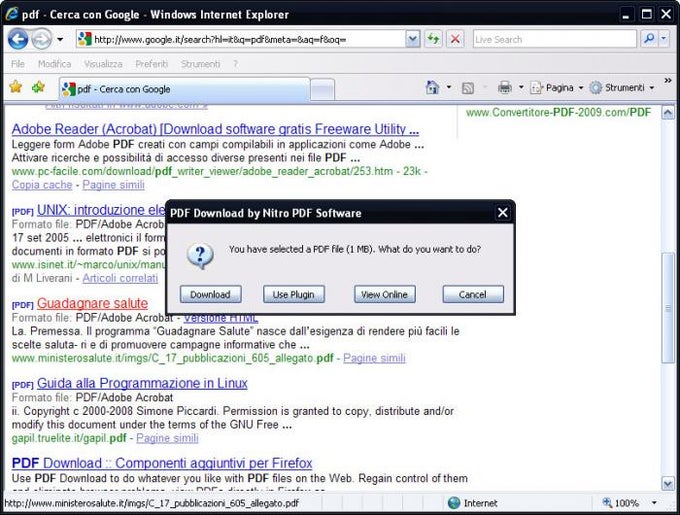Image resolution: width=680 pixels, height=515 pixels.
Task: Click the Cancel button in dialog
Action: pos(473,294)
